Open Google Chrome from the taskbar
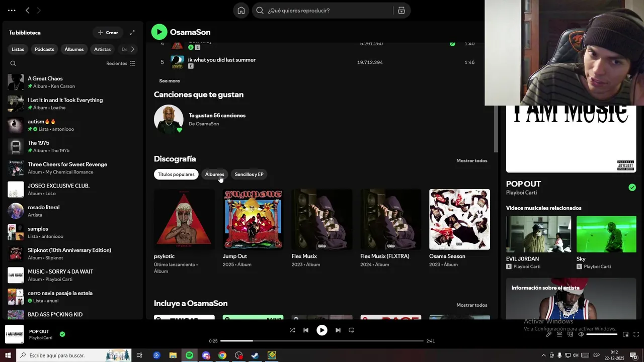 (x=222, y=355)
